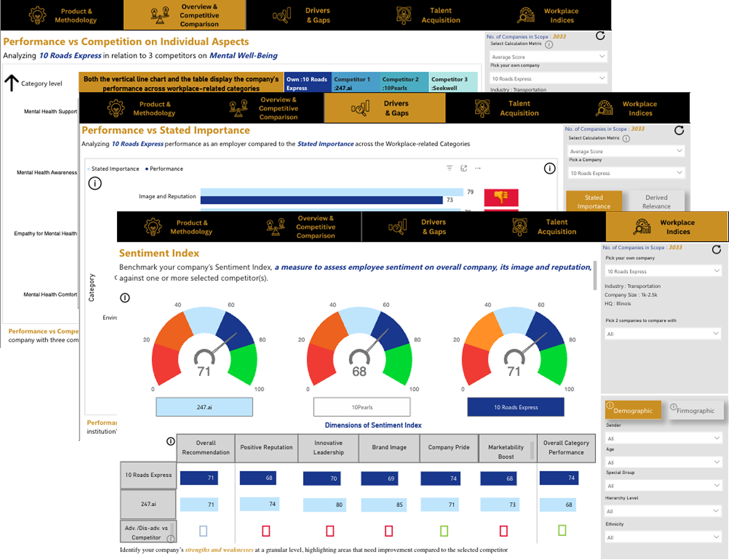Click green indicator under Company Pride column

444,531
